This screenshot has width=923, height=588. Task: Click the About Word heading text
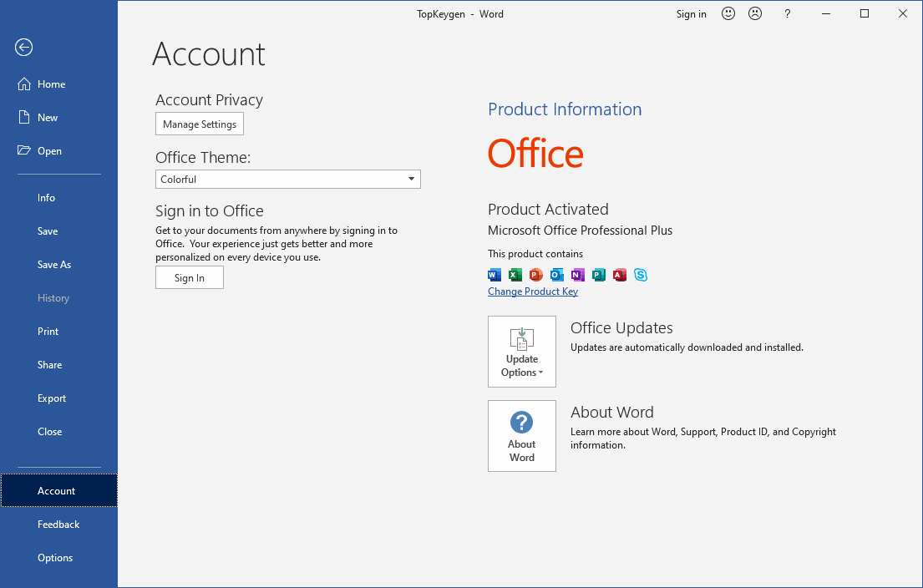pyautogui.click(x=611, y=412)
